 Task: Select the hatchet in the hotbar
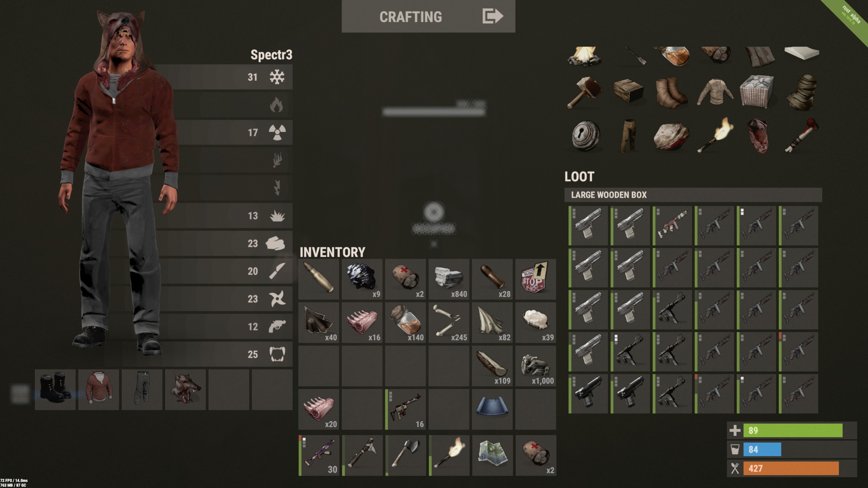(406, 455)
